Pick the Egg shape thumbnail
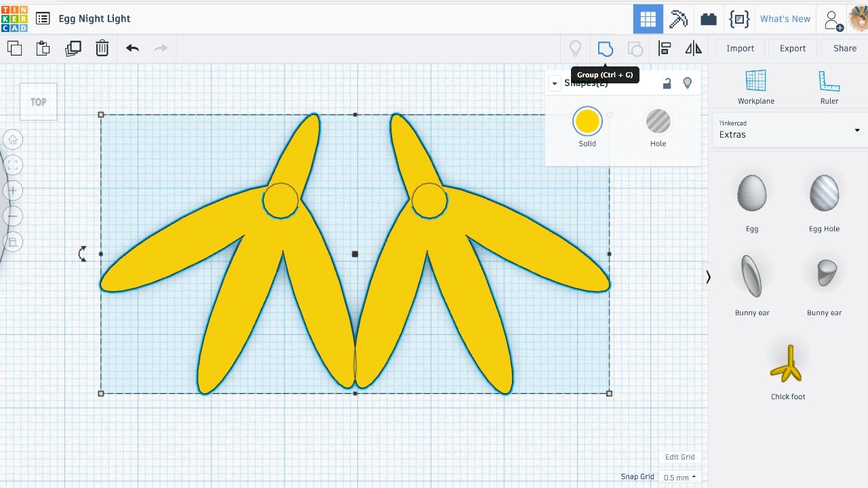 (752, 193)
